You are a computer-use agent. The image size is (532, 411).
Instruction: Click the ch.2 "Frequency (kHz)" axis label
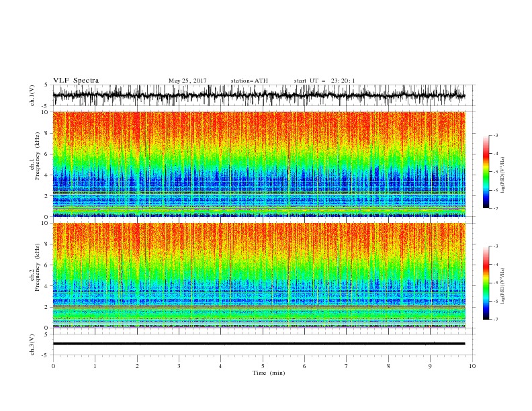tap(38, 267)
